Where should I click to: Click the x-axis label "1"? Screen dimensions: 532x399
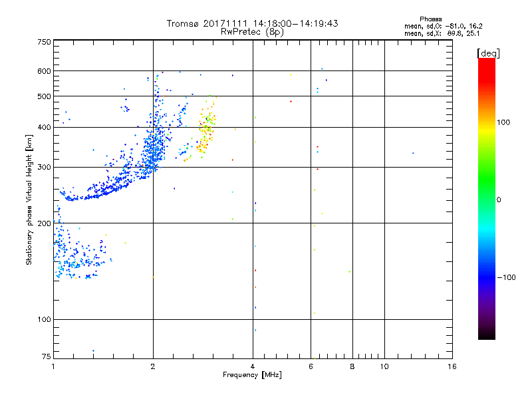click(53, 366)
